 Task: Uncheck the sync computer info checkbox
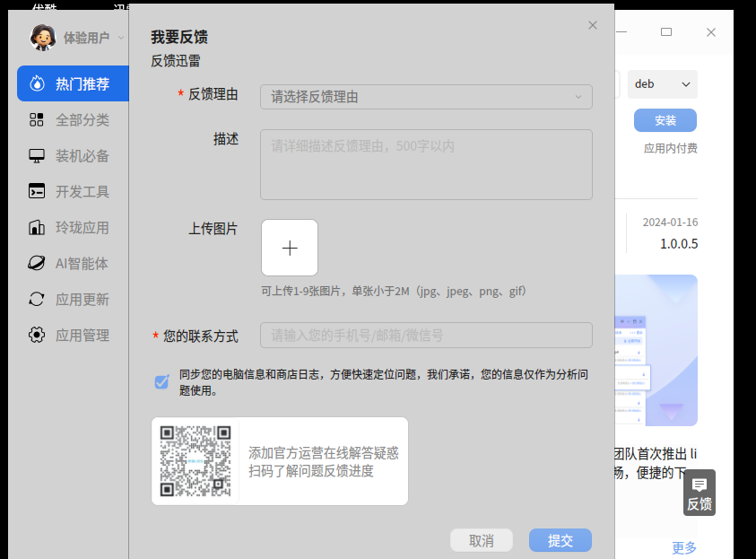(x=162, y=381)
